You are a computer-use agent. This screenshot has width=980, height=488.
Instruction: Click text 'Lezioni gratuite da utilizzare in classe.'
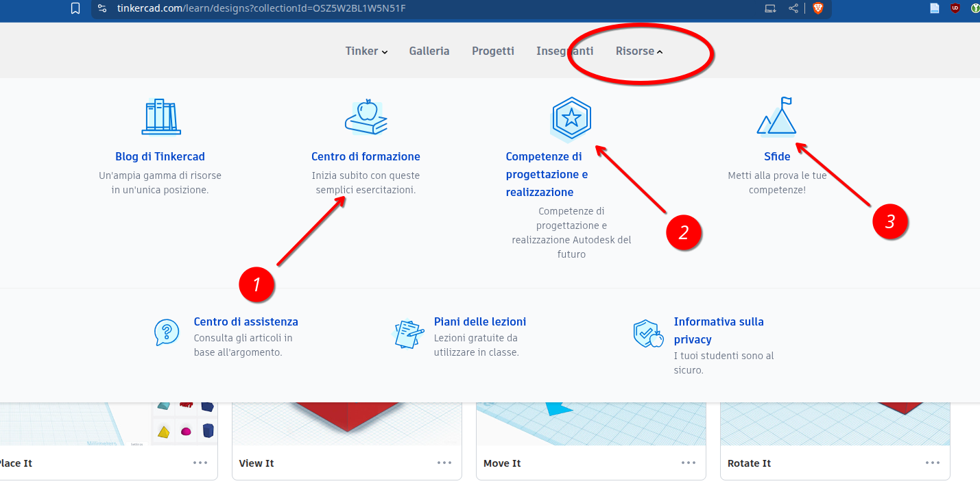click(x=476, y=345)
